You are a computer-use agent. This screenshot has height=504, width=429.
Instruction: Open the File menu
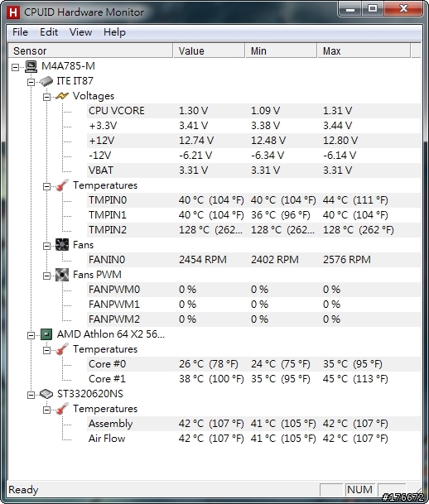(x=20, y=32)
